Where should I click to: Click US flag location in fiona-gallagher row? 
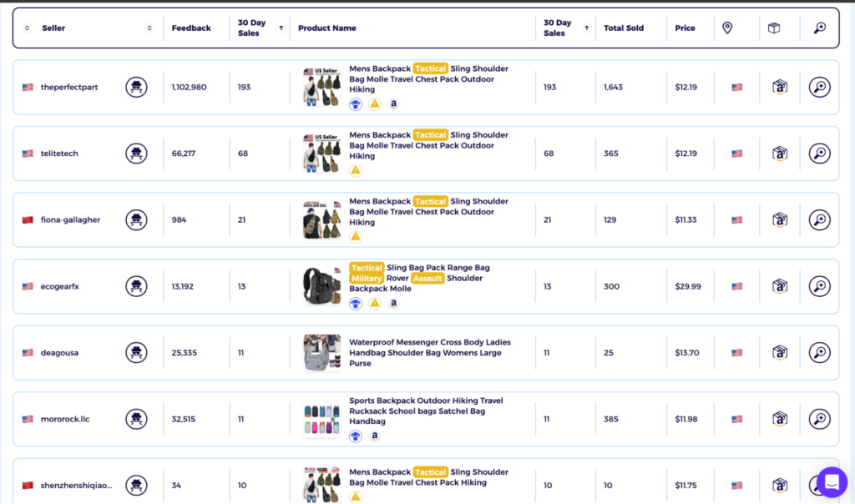point(736,220)
